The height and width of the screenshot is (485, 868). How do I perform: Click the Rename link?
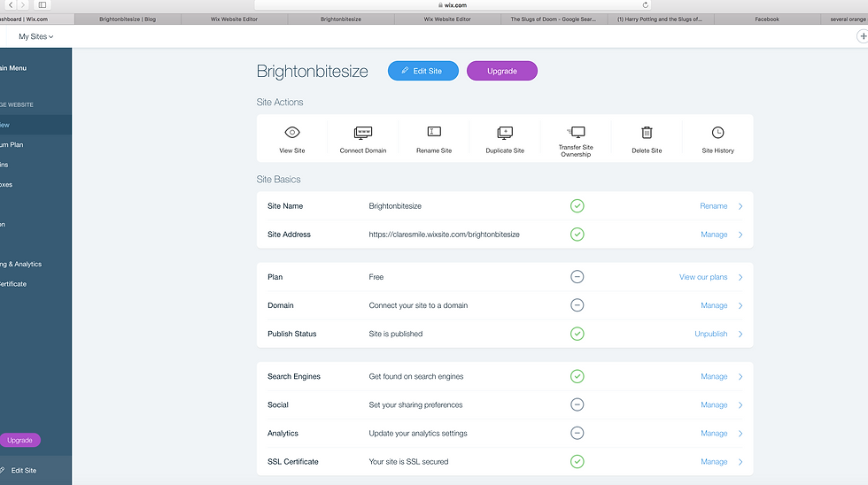714,206
